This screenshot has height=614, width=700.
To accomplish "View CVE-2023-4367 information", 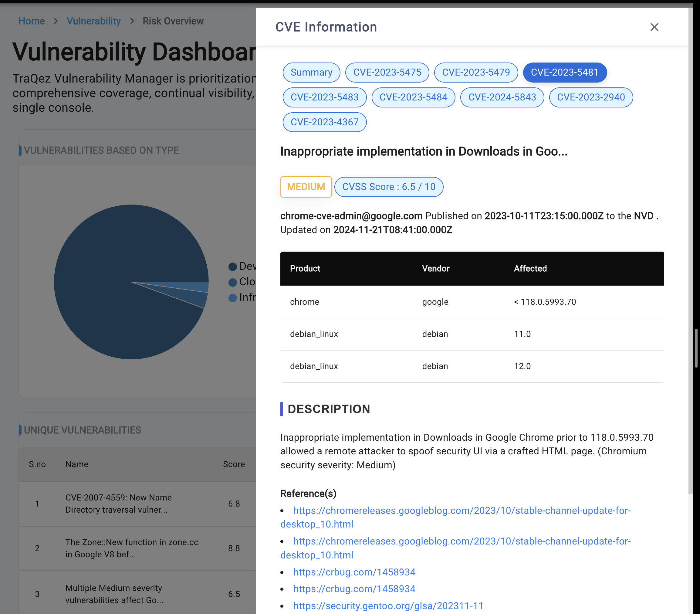I will 324,122.
